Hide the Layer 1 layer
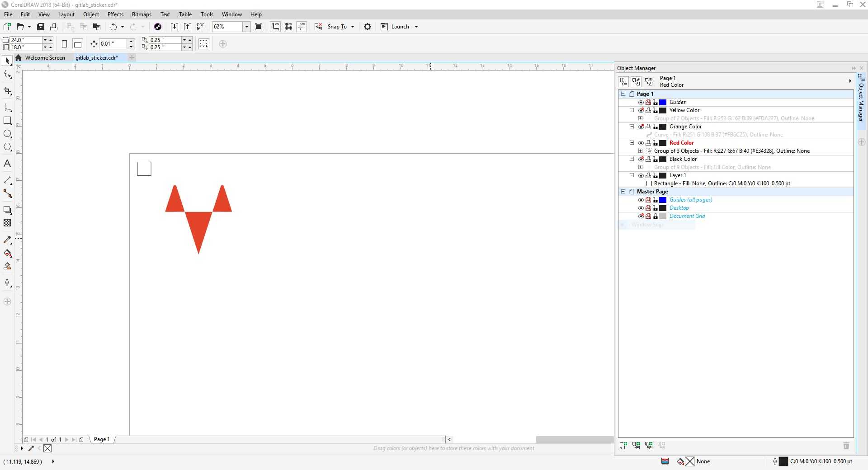 click(x=641, y=175)
